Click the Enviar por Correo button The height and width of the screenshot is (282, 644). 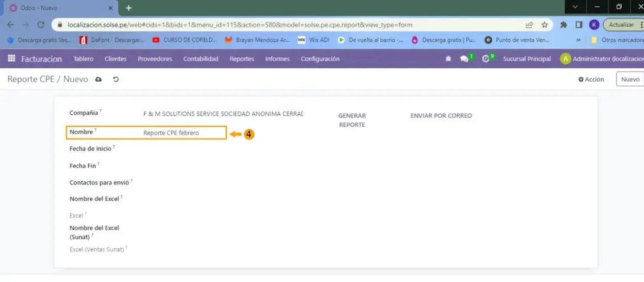click(441, 115)
